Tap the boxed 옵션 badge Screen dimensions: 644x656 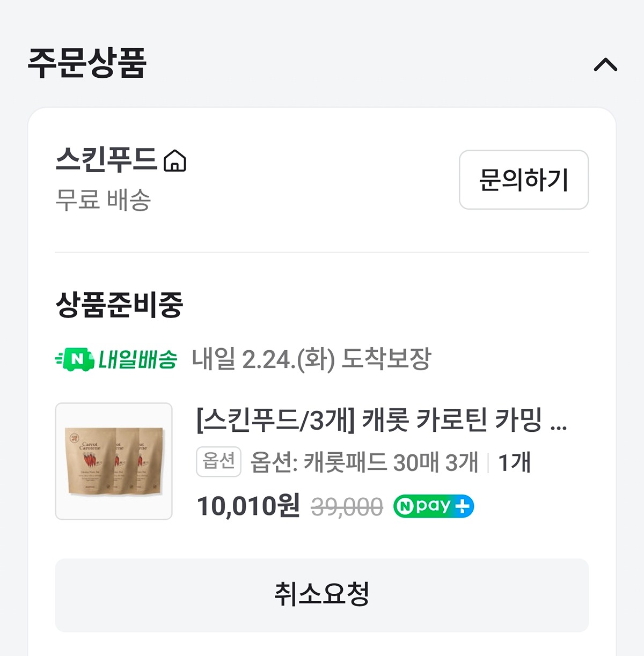(x=218, y=461)
